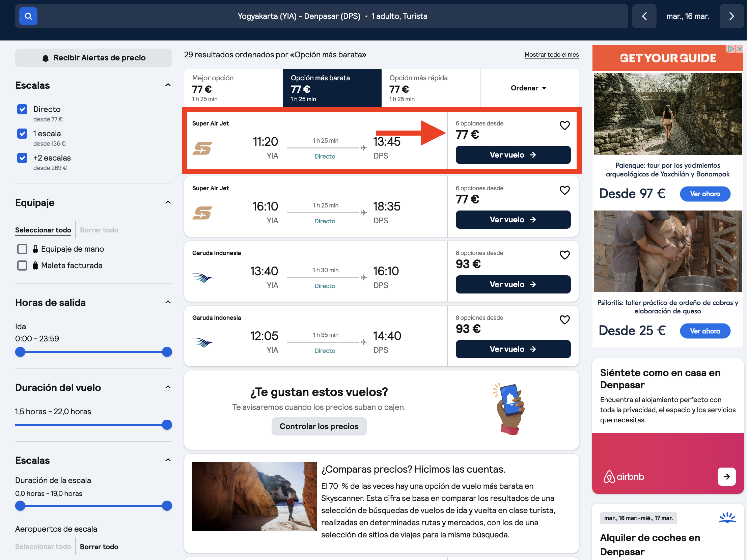
Task: Click Recibir Alertas de precio button
Action: point(93,58)
